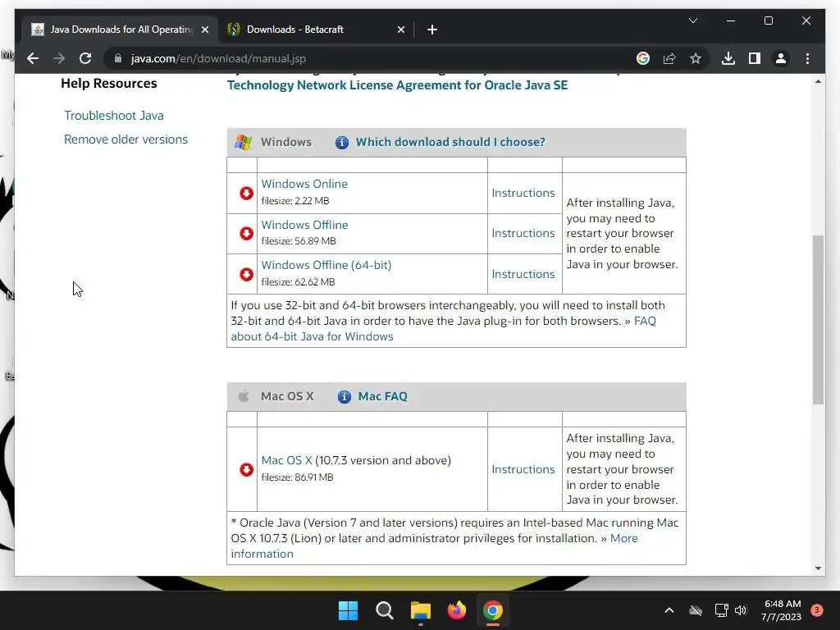Click the OneDrive cloud tray icon
Viewport: 840px width, 630px height.
tap(696, 610)
